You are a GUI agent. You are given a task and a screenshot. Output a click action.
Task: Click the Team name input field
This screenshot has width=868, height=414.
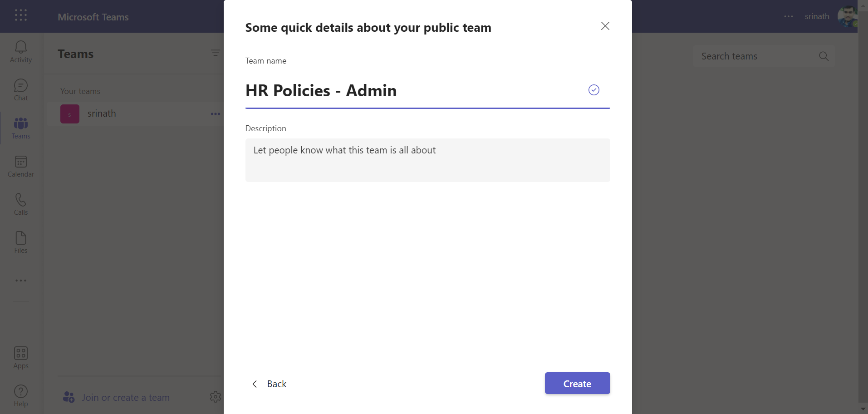point(413,91)
